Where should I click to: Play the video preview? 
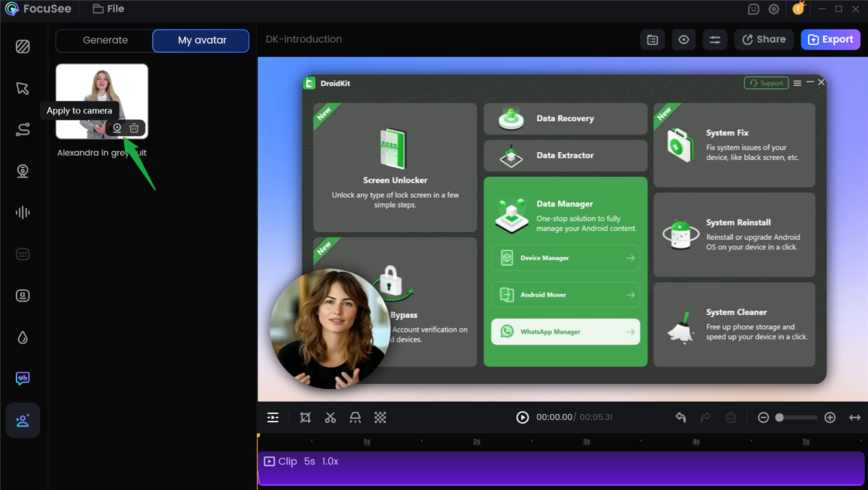tap(522, 417)
